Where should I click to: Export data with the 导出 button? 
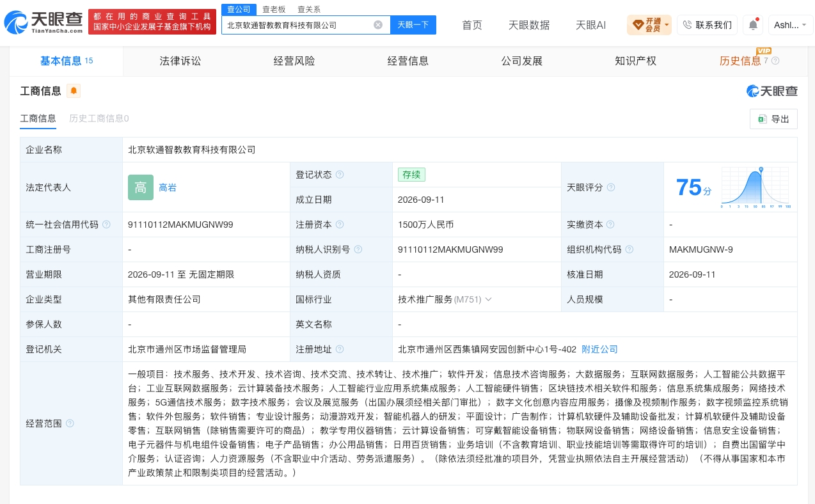point(773,119)
